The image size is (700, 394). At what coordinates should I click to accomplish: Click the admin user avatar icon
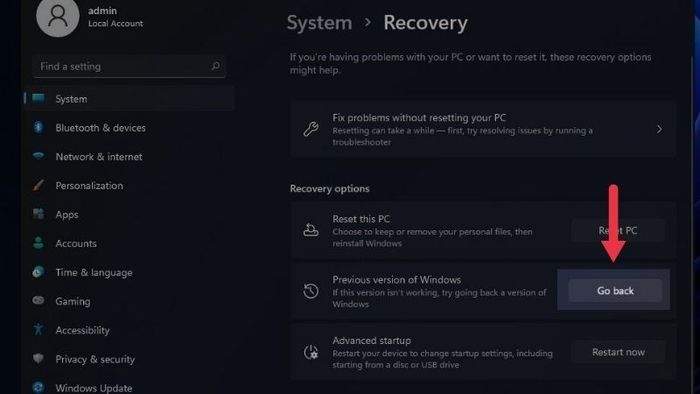pyautogui.click(x=58, y=16)
